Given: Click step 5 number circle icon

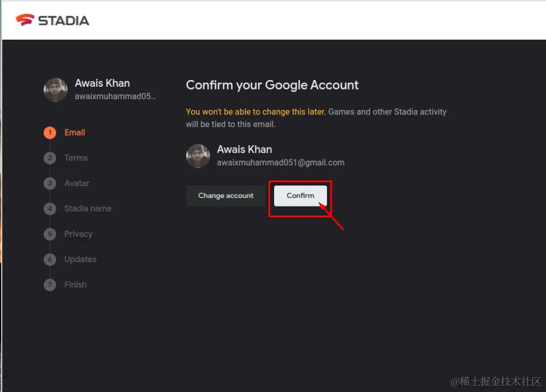Looking at the screenshot, I should click(x=50, y=234).
